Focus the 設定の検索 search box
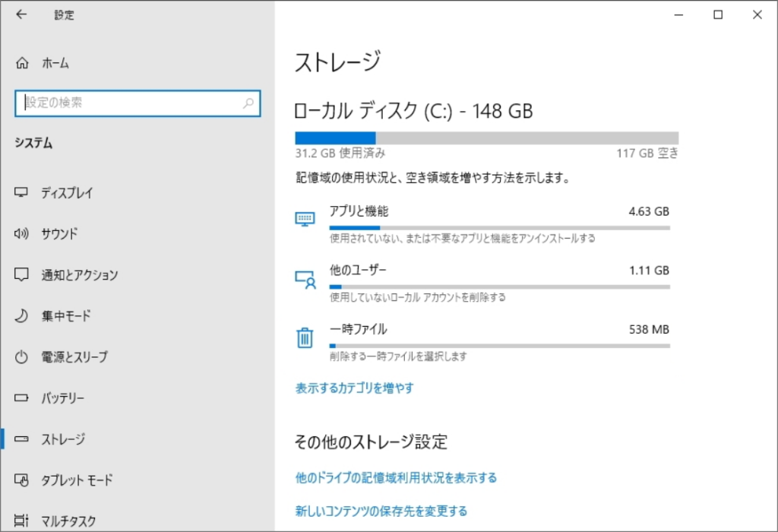This screenshot has width=778, height=532. click(x=138, y=103)
